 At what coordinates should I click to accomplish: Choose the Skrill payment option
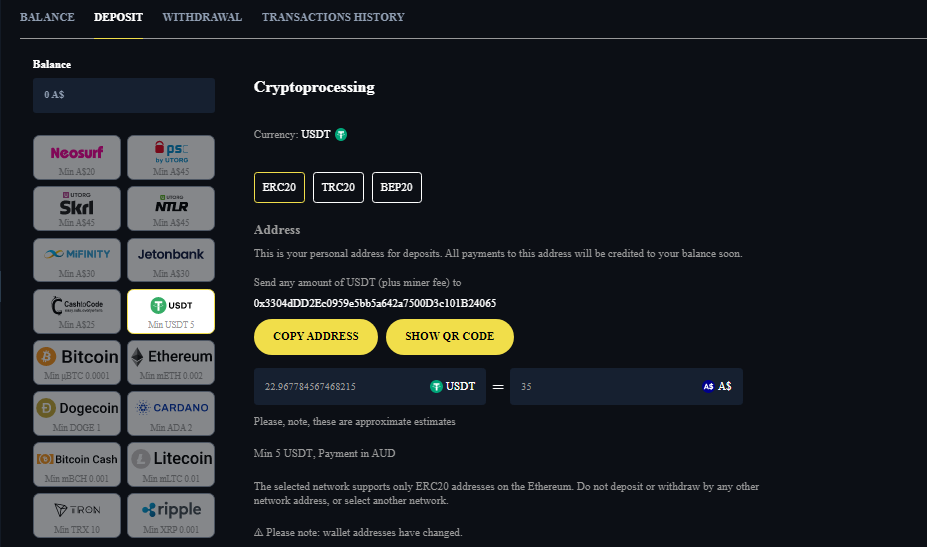(x=77, y=208)
